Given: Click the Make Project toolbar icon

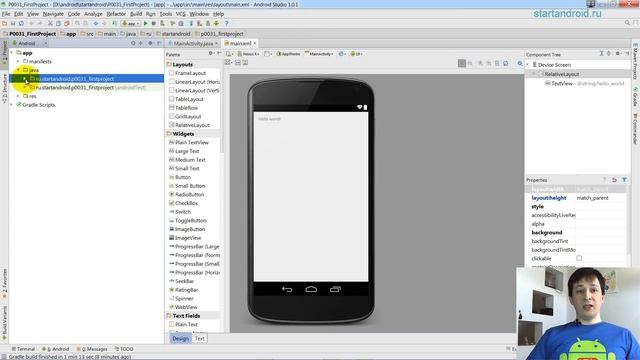Looking at the screenshot, I should 115,23.
